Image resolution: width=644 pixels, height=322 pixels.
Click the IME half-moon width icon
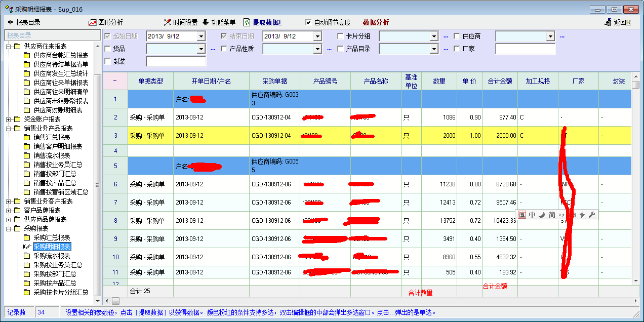pyautogui.click(x=542, y=215)
